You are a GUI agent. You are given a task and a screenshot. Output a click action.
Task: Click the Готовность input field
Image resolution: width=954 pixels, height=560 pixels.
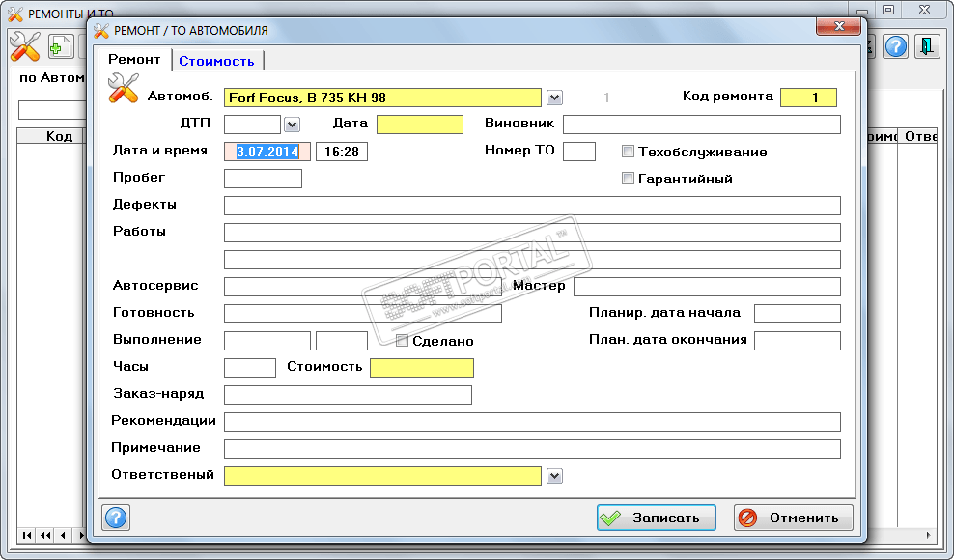pyautogui.click(x=363, y=314)
